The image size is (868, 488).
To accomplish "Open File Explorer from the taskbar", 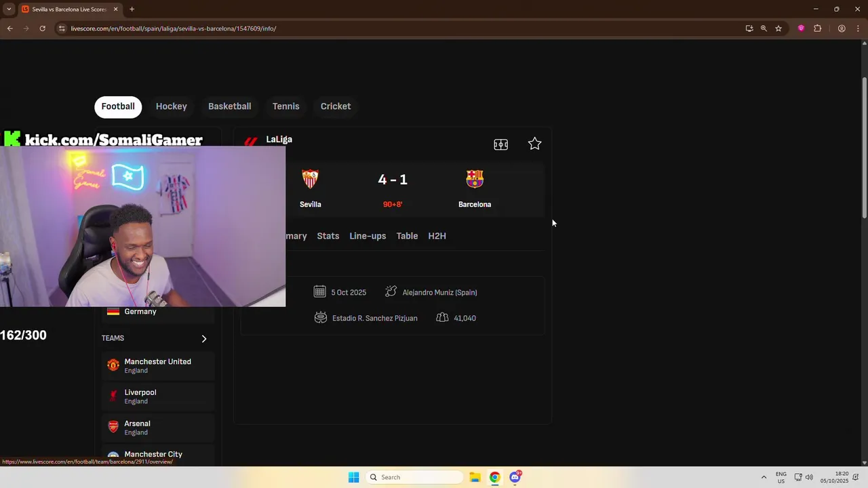I will pyautogui.click(x=475, y=477).
